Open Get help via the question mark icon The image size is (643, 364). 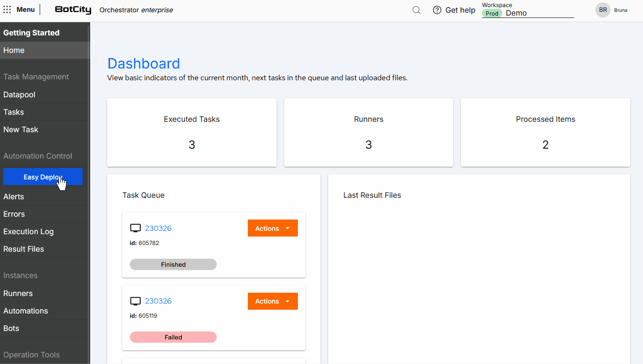pos(437,10)
